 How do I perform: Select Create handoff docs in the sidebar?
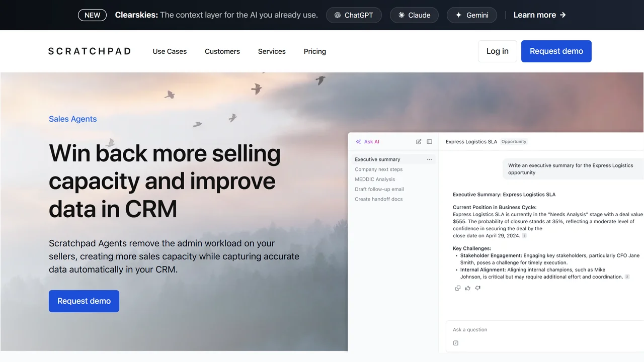coord(379,199)
